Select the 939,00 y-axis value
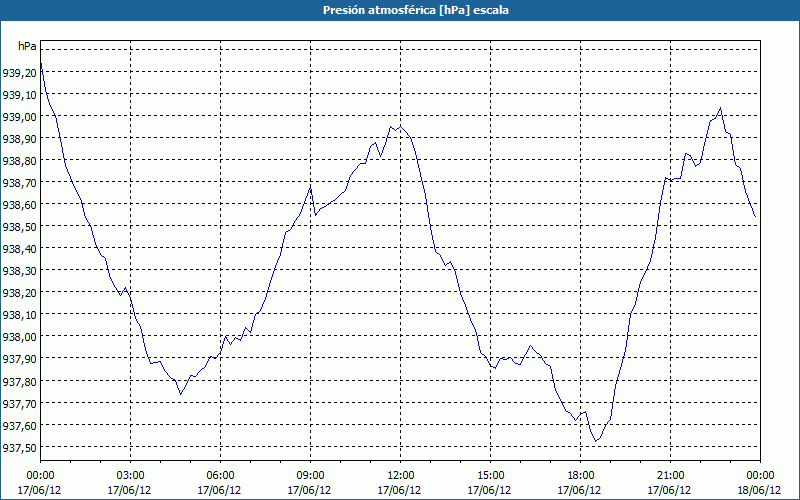 (19, 117)
